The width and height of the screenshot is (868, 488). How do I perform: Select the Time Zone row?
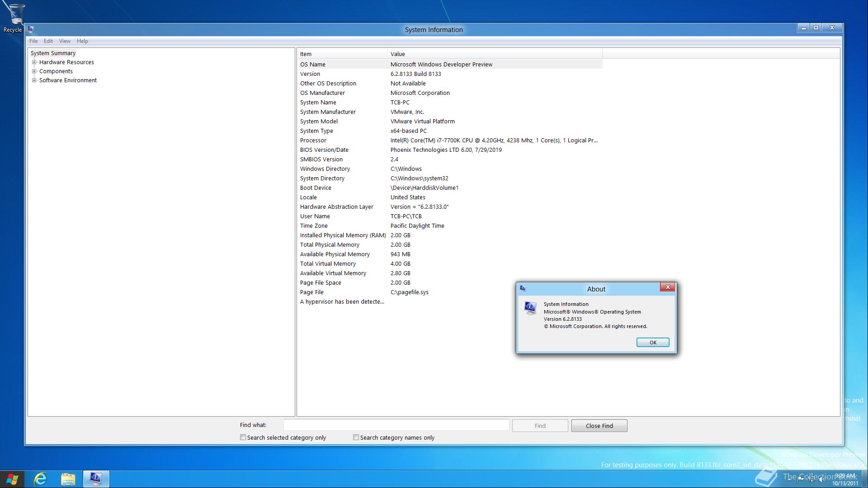pos(450,226)
